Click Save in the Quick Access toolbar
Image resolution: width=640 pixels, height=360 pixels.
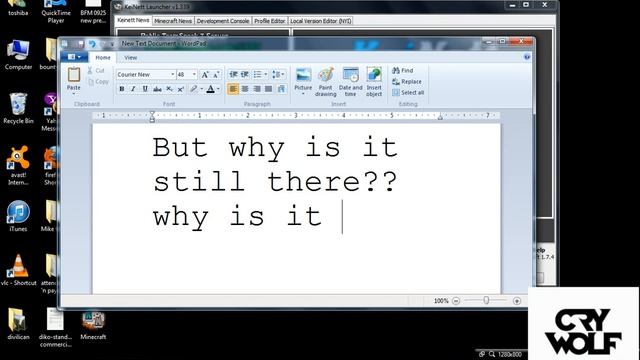tap(80, 44)
